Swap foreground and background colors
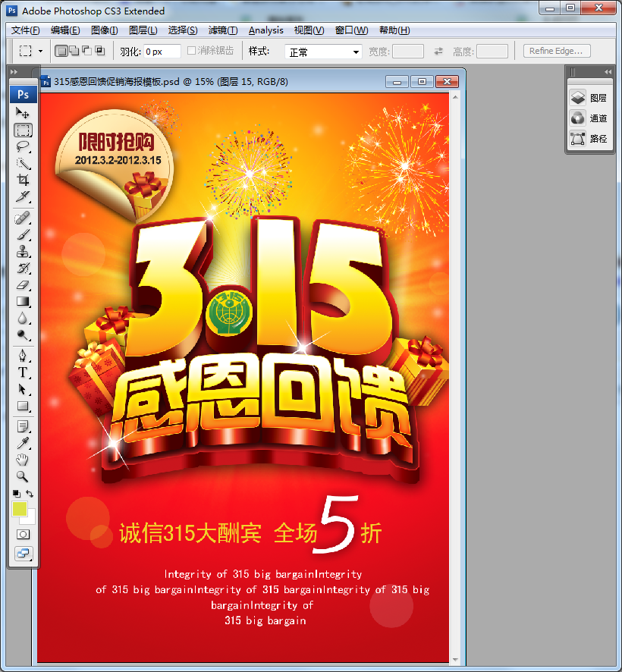 tap(30, 493)
